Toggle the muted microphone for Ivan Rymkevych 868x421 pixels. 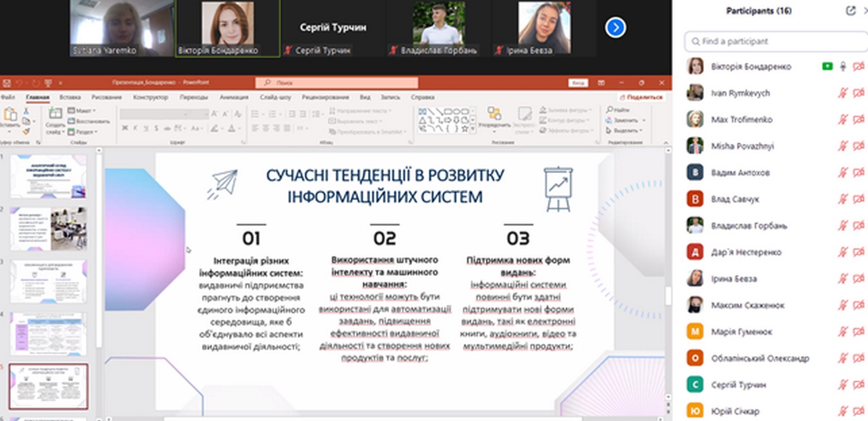click(843, 93)
